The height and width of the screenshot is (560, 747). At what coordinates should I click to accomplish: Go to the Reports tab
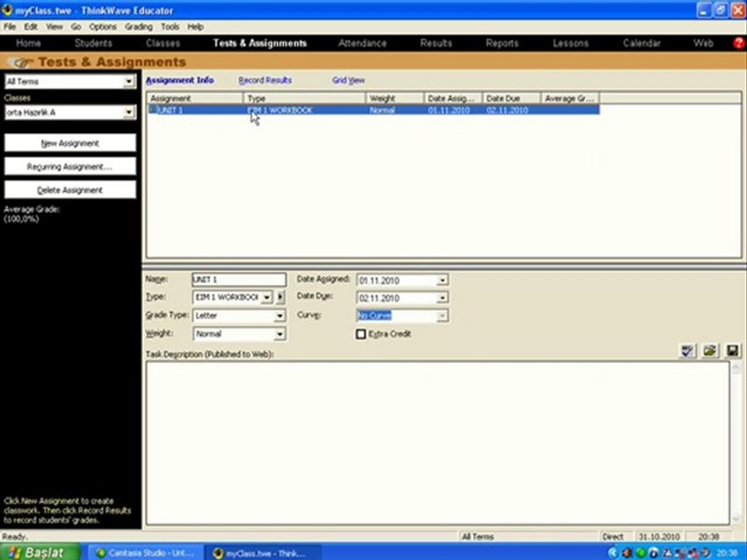[x=502, y=43]
